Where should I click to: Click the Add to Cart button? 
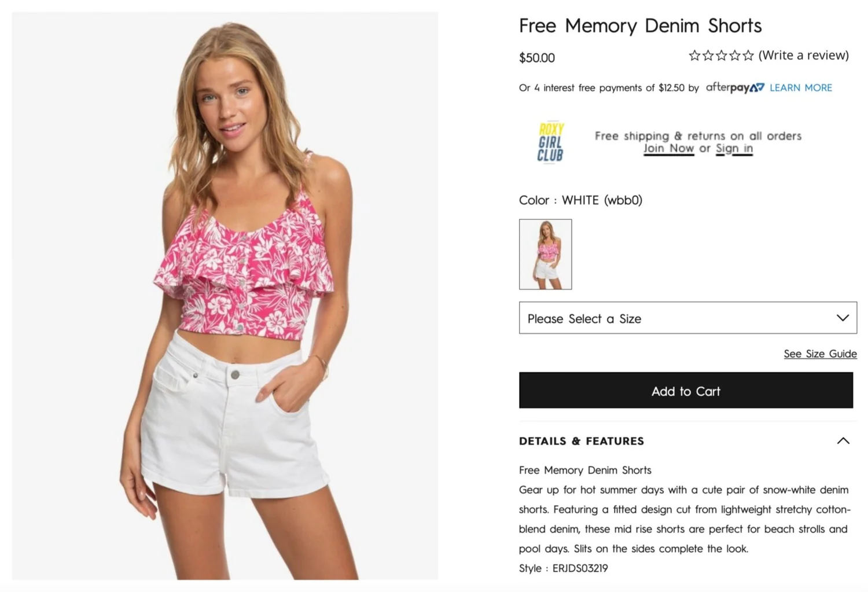tap(686, 391)
